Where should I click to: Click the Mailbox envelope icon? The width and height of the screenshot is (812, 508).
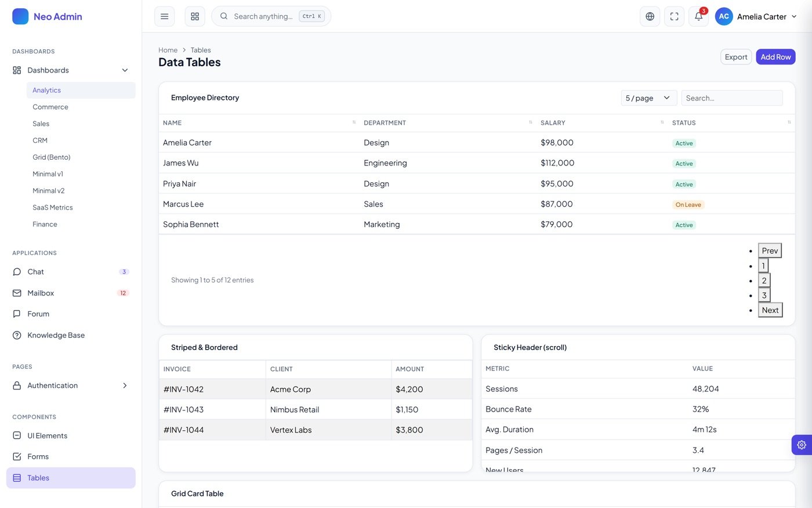(x=17, y=293)
